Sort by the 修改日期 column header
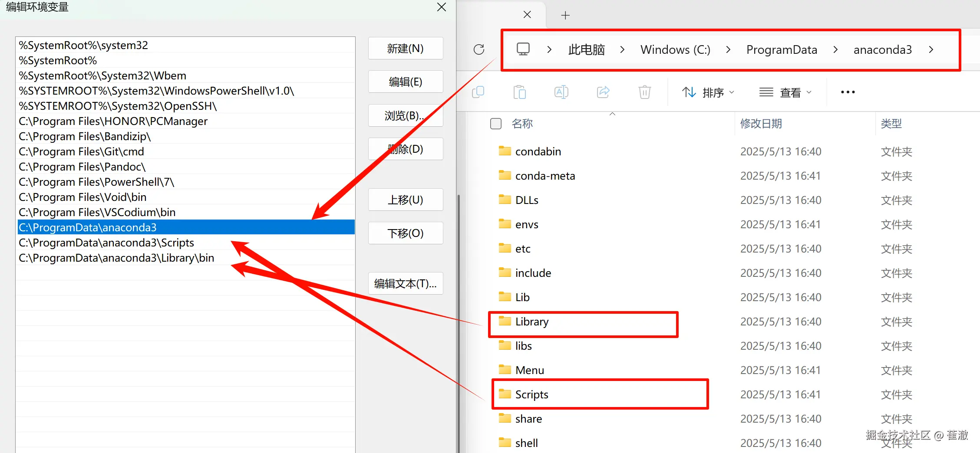 click(761, 124)
